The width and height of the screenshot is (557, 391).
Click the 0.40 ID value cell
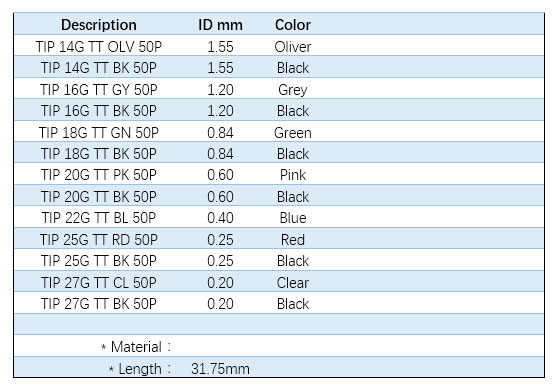(220, 218)
